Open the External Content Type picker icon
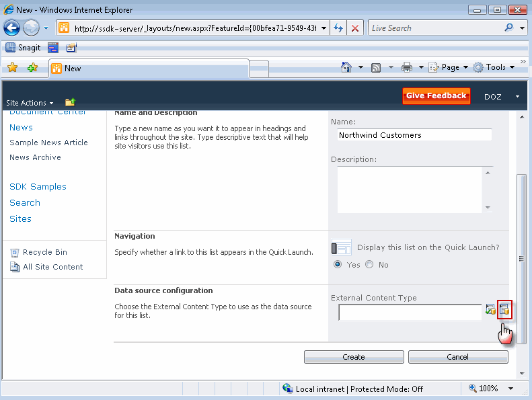Image resolution: width=532 pixels, height=400 pixels. tap(504, 309)
